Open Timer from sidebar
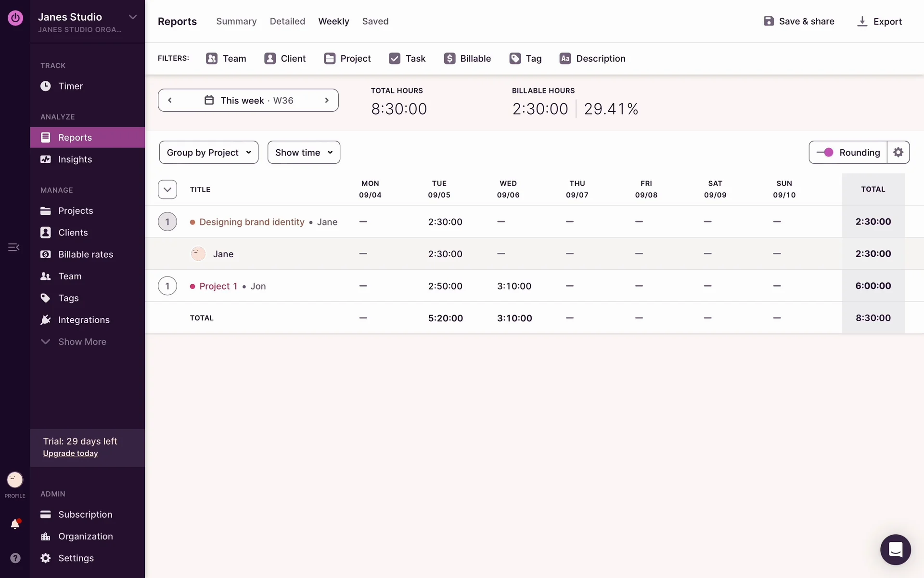Viewport: 924px width, 578px height. [70, 86]
